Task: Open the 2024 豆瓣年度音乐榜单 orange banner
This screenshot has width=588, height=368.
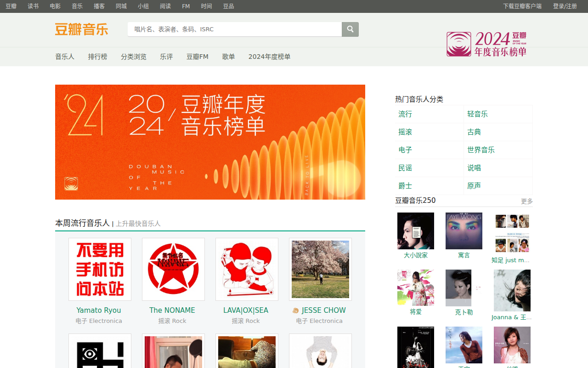Action: [210, 142]
